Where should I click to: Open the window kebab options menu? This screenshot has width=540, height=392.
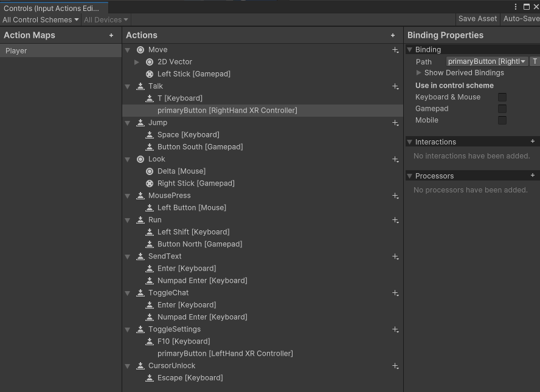[516, 7]
